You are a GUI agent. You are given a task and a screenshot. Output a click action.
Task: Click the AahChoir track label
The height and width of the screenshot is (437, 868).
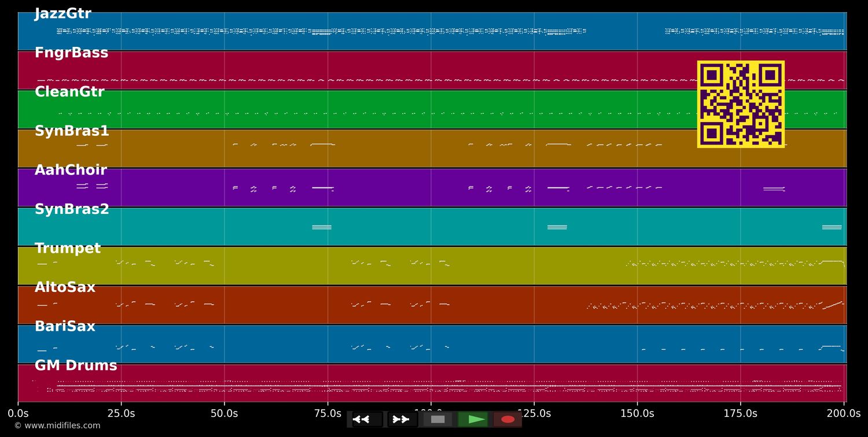[x=71, y=169]
